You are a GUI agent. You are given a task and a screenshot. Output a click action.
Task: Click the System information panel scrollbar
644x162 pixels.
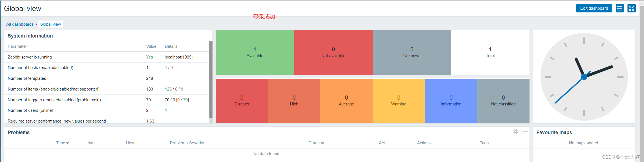click(211, 80)
